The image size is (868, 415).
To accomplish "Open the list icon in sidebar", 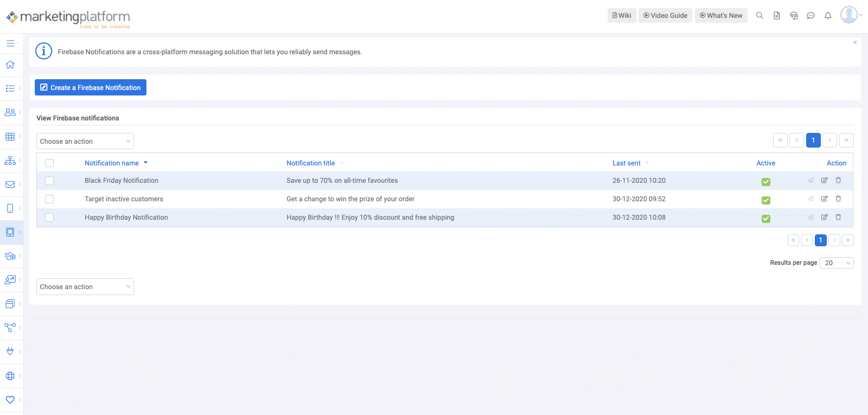I will pyautogui.click(x=10, y=88).
